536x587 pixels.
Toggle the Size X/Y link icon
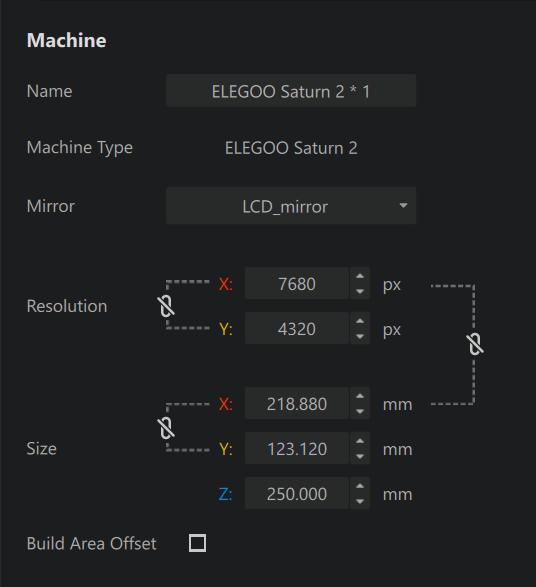[167, 428]
